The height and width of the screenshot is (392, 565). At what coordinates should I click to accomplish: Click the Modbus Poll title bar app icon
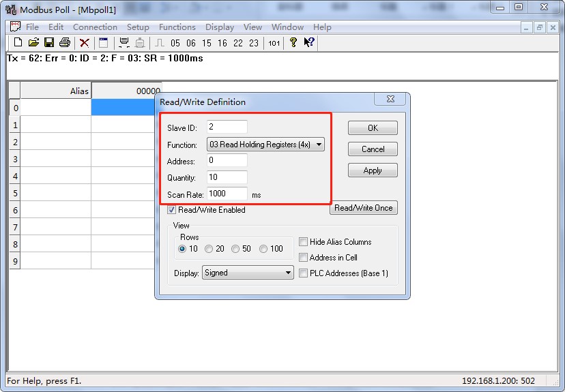pyautogui.click(x=11, y=10)
